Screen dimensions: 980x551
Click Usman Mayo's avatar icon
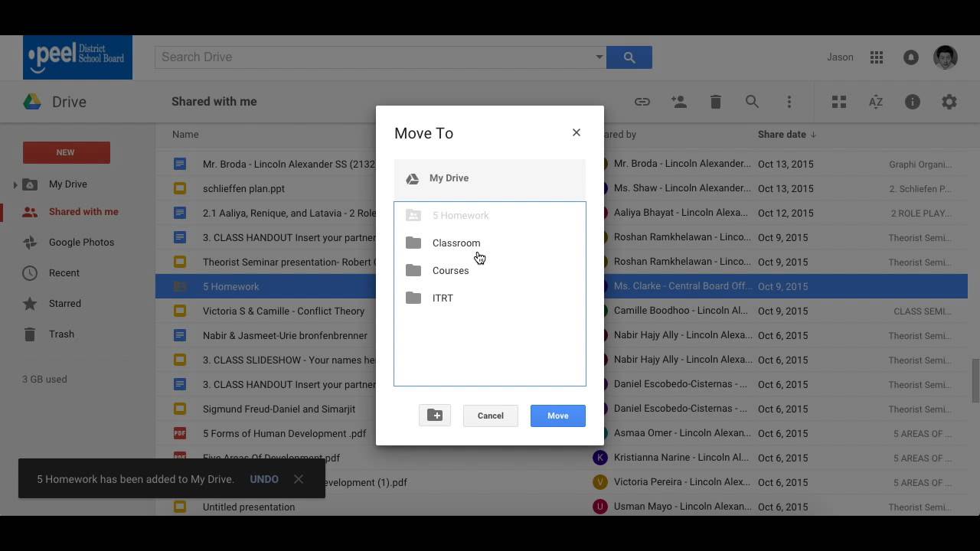[600, 507]
